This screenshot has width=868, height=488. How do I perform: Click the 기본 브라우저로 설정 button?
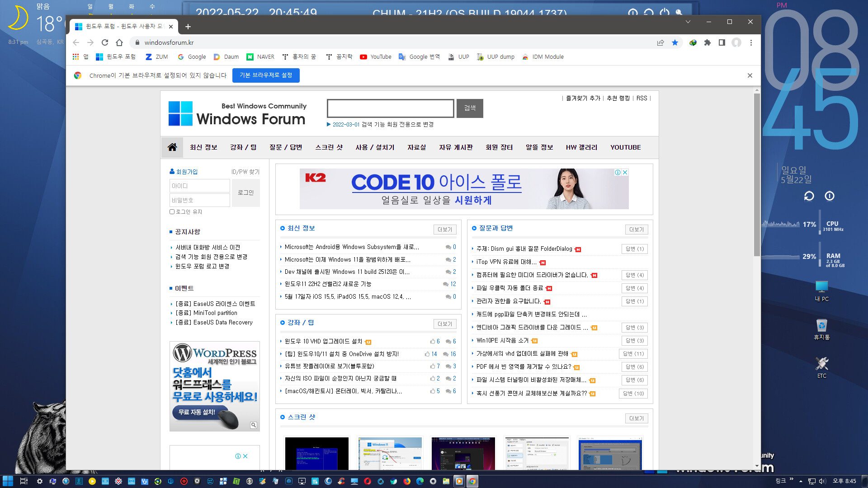point(266,75)
